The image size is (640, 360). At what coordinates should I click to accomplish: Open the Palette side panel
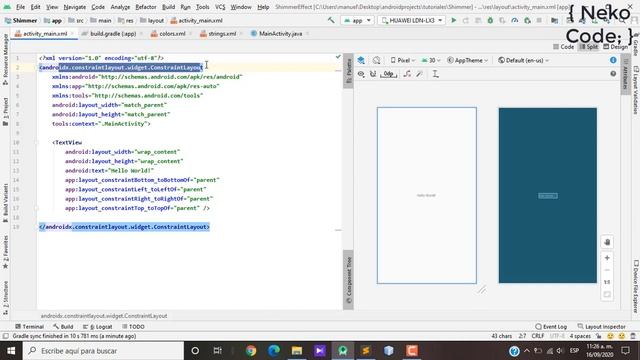point(349,71)
